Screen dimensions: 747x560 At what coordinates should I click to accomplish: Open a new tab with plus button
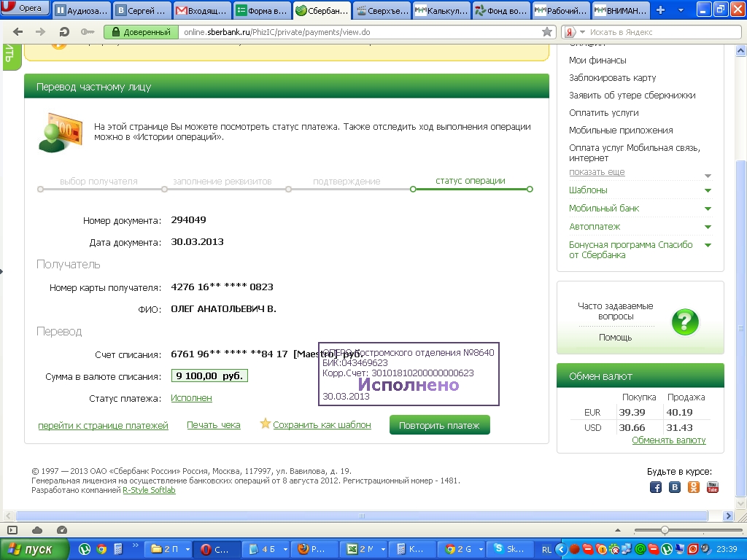point(660,10)
